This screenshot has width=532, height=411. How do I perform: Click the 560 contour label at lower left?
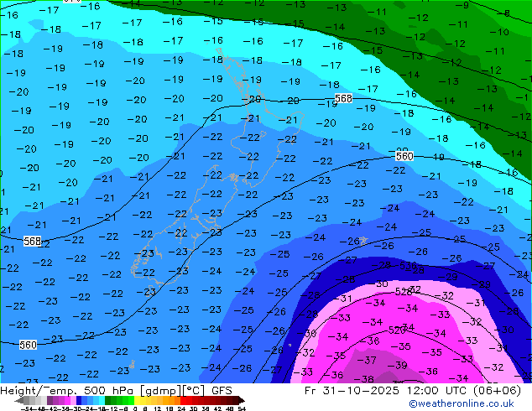click(x=28, y=346)
